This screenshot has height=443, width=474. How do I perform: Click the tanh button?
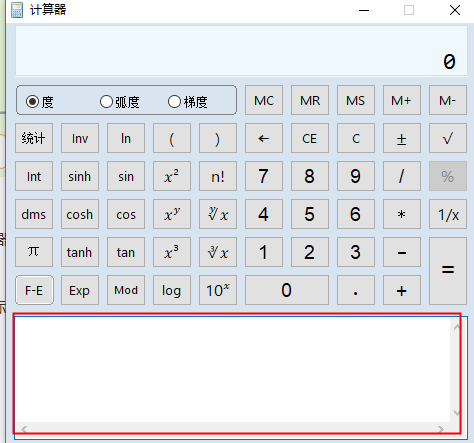pos(80,252)
